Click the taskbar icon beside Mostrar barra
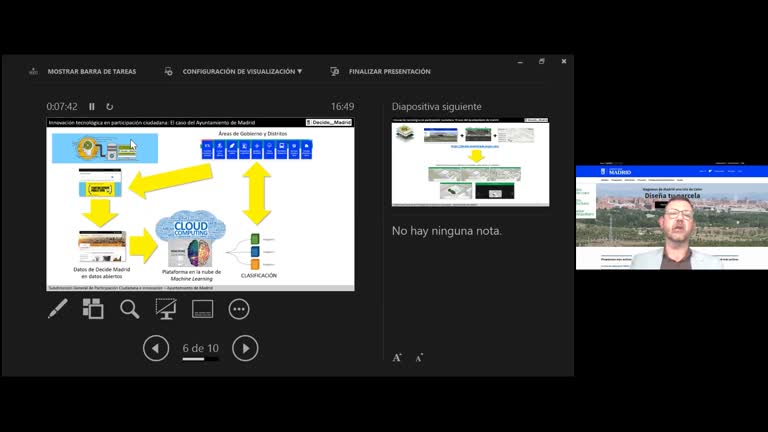Viewport: 768px width, 432px height. pyautogui.click(x=33, y=72)
